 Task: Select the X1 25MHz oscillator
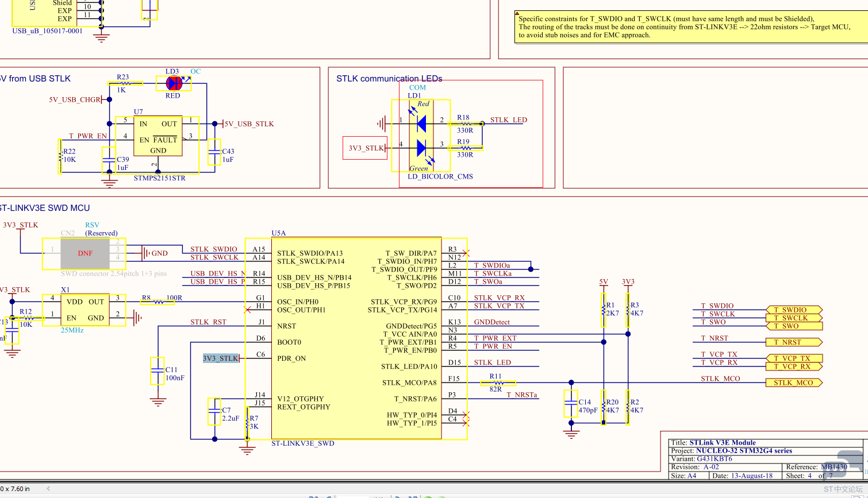click(x=85, y=310)
